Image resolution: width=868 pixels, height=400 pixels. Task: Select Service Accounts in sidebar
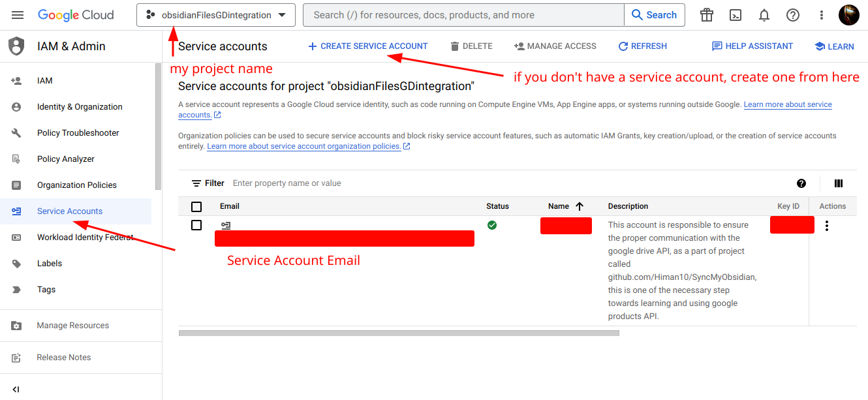[x=76, y=211]
